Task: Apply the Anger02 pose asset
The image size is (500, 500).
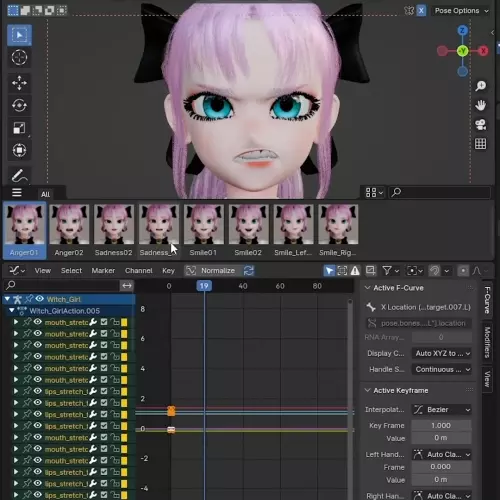Action: click(x=69, y=230)
